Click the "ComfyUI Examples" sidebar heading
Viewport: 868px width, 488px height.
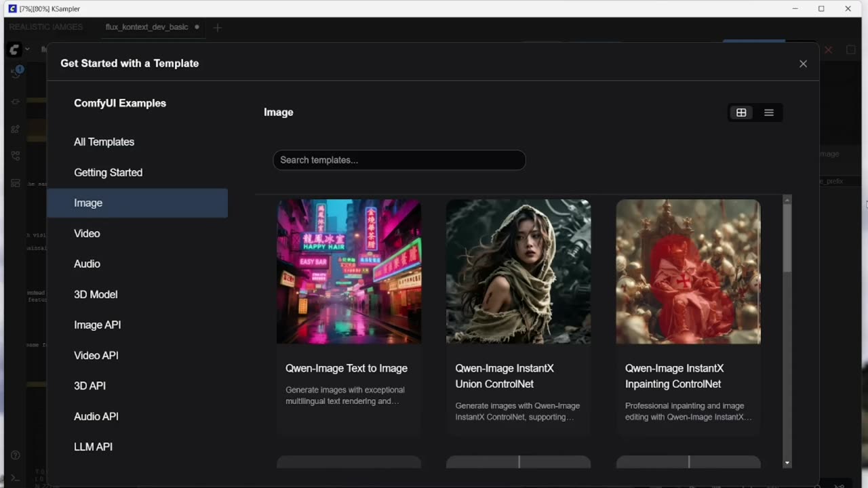point(120,103)
